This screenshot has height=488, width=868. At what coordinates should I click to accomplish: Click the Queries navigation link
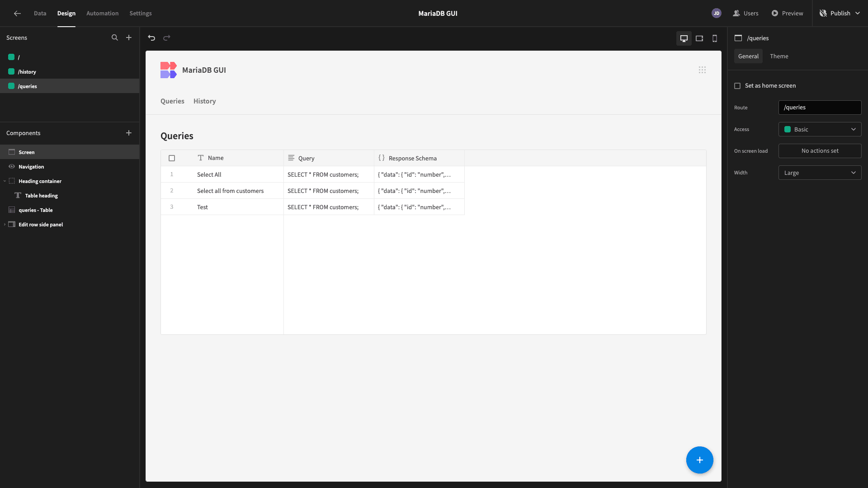172,101
